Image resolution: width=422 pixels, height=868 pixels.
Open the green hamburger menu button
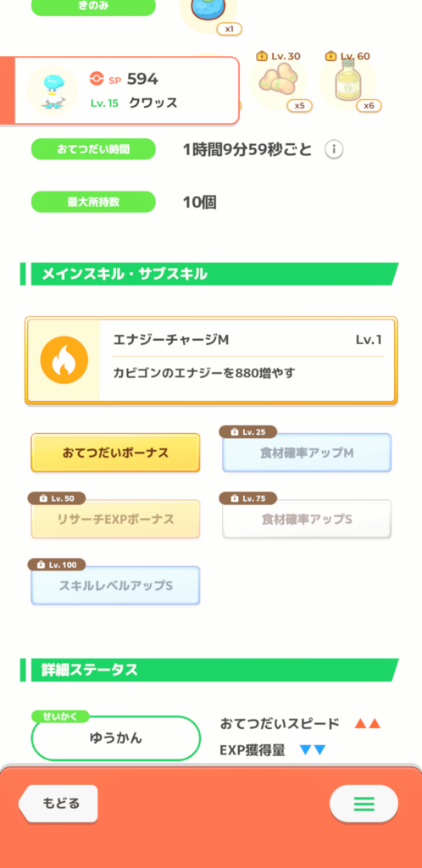(x=364, y=804)
